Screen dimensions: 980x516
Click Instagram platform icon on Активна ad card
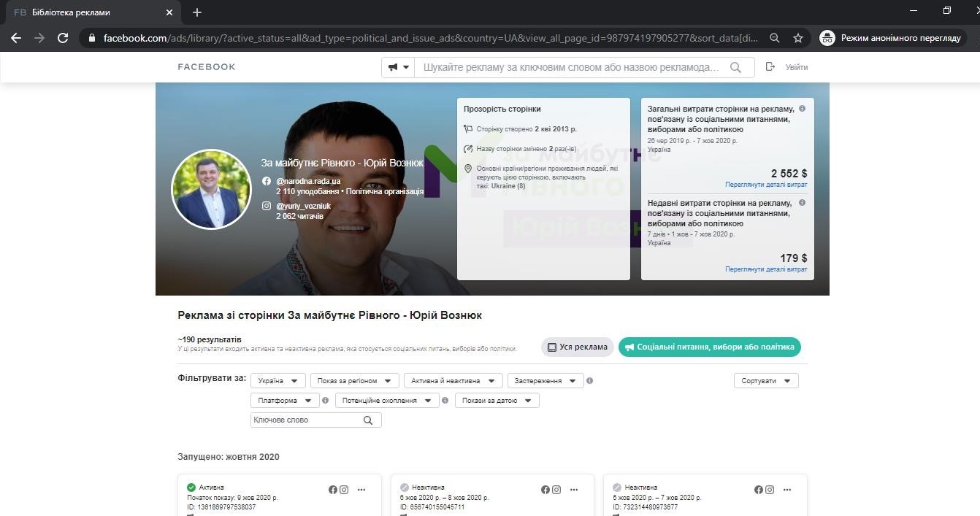(x=344, y=490)
